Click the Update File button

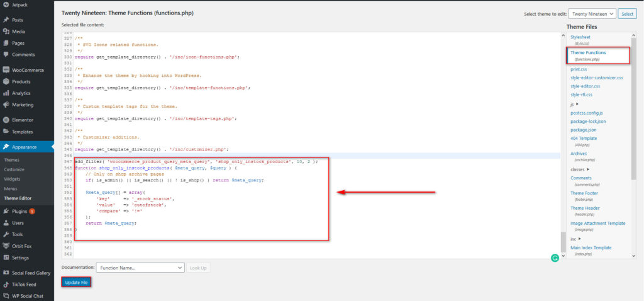tap(76, 283)
